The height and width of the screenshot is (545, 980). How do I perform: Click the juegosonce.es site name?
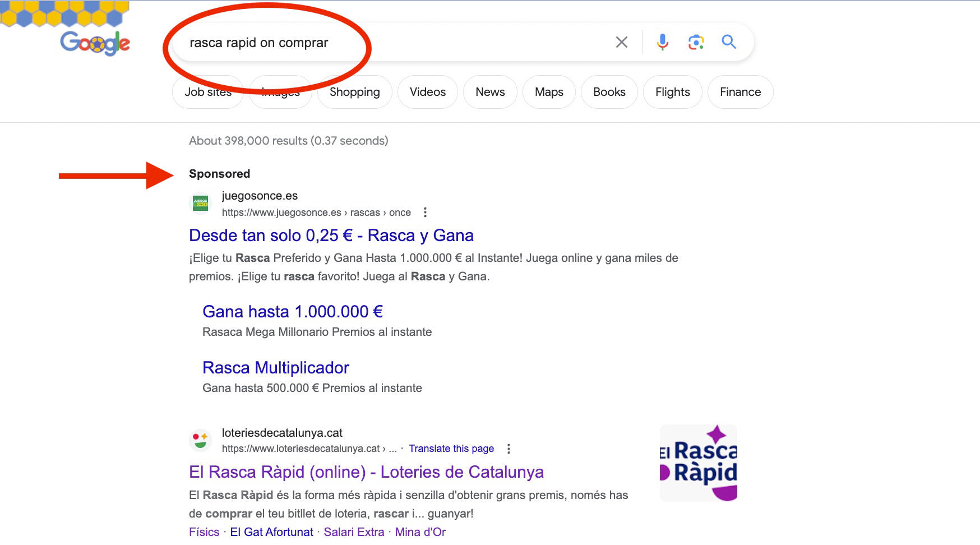pos(260,196)
